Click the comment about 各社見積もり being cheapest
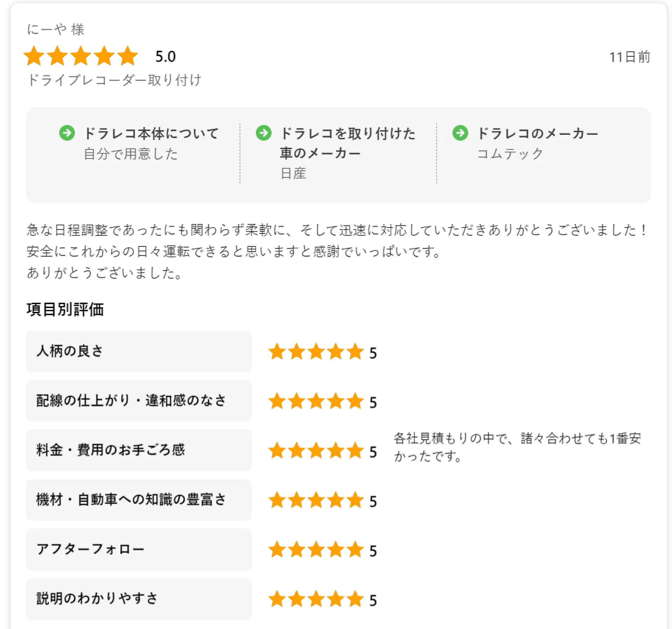 pyautogui.click(x=517, y=447)
